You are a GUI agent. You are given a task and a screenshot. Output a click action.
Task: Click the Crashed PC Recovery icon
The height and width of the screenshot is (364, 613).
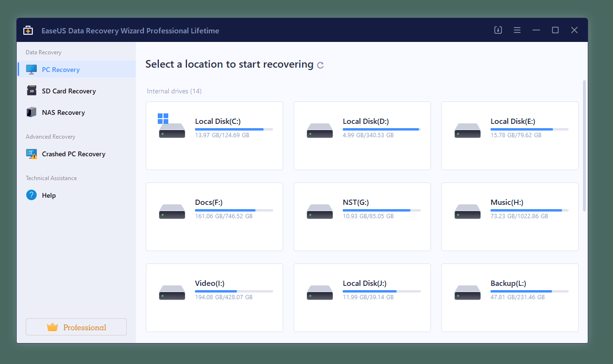coord(31,154)
